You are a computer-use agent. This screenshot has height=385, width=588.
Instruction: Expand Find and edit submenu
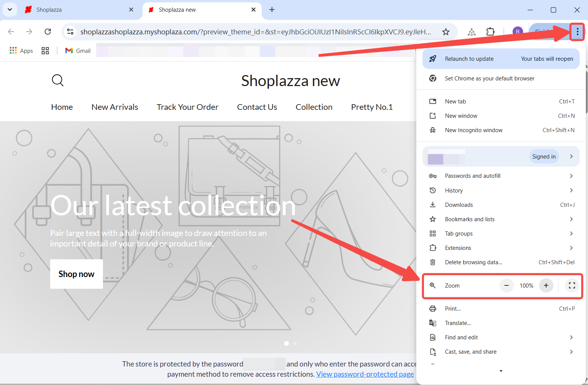[501, 337]
